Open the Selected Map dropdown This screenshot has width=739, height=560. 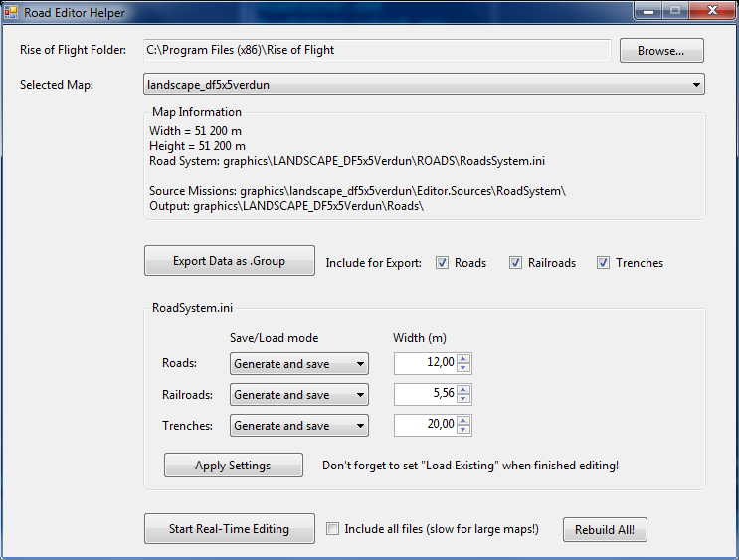click(424, 85)
